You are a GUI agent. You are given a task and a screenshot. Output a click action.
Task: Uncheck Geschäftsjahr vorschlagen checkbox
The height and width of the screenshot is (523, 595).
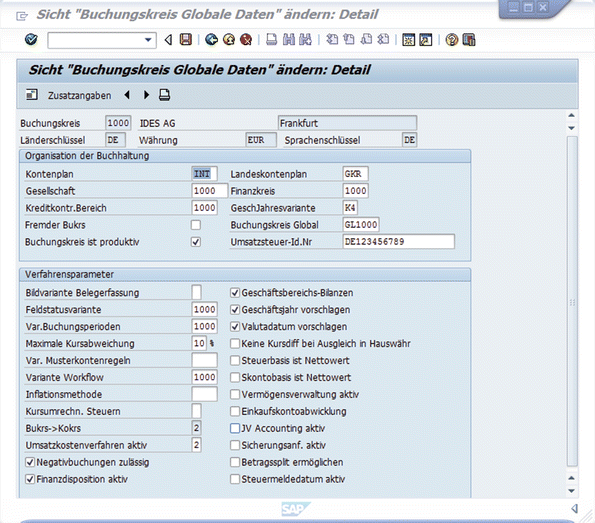(235, 310)
